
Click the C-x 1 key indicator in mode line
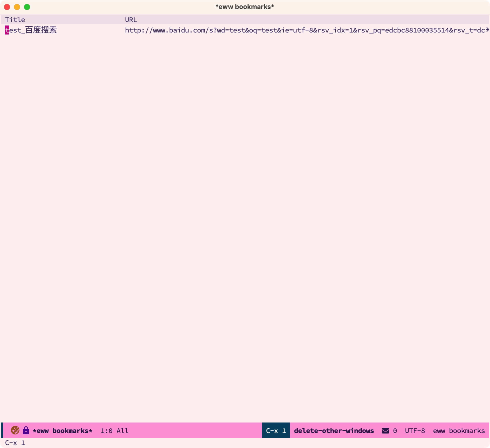tap(276, 430)
